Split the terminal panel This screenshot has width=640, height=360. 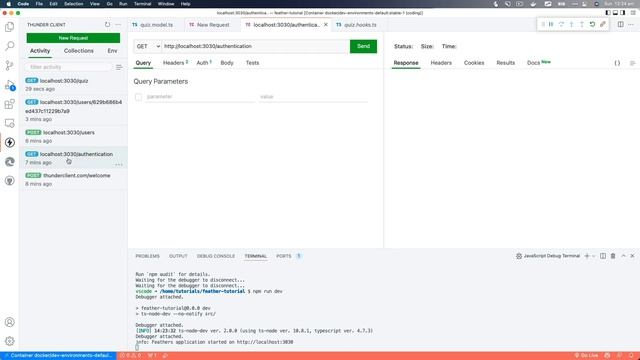click(603, 256)
